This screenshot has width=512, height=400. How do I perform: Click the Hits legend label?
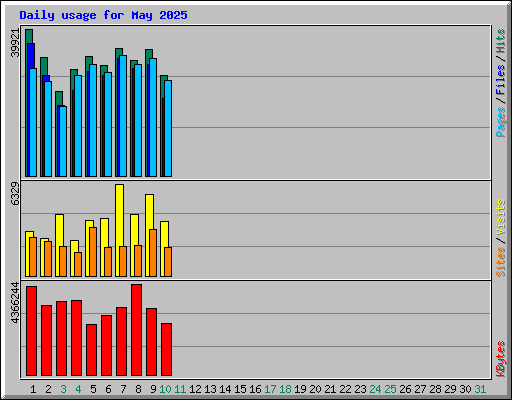click(x=501, y=41)
